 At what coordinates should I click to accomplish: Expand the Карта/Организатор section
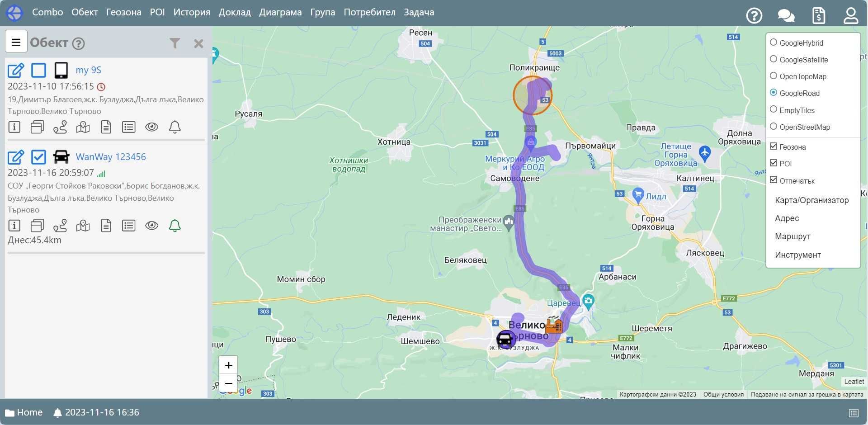(812, 200)
